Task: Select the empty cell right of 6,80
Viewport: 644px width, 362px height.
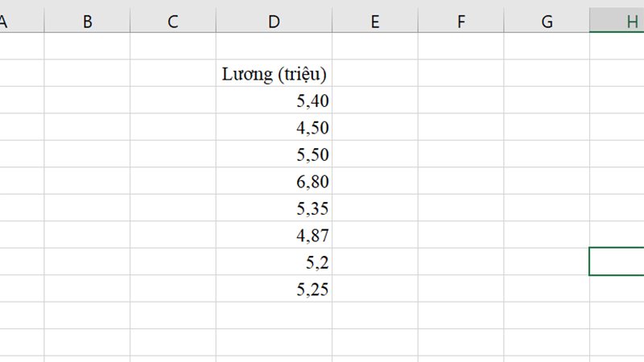Action: tap(375, 181)
